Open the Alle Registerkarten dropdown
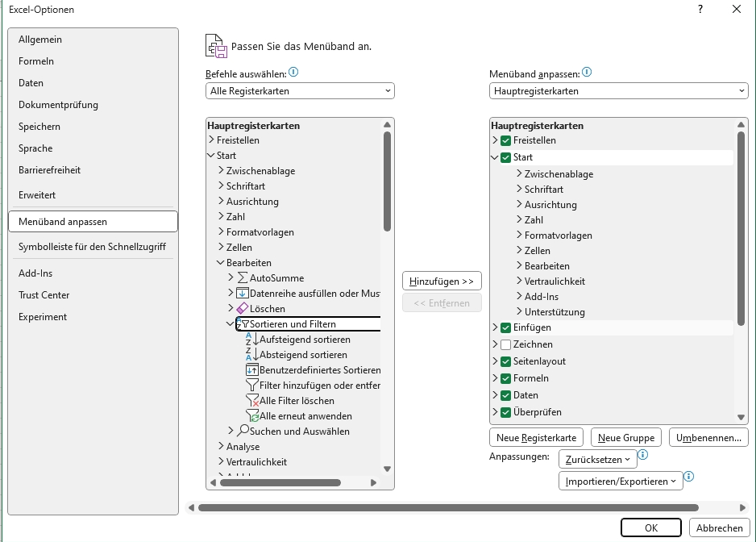 click(300, 90)
